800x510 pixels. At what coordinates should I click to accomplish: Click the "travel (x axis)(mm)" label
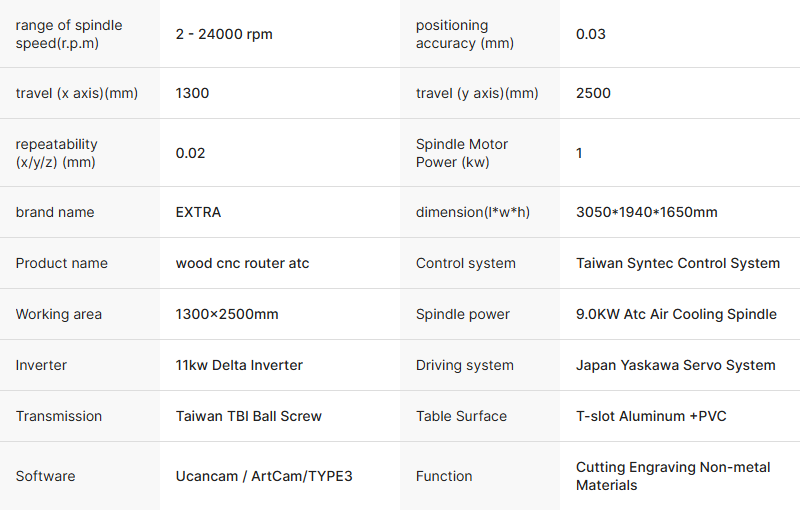pos(77,93)
